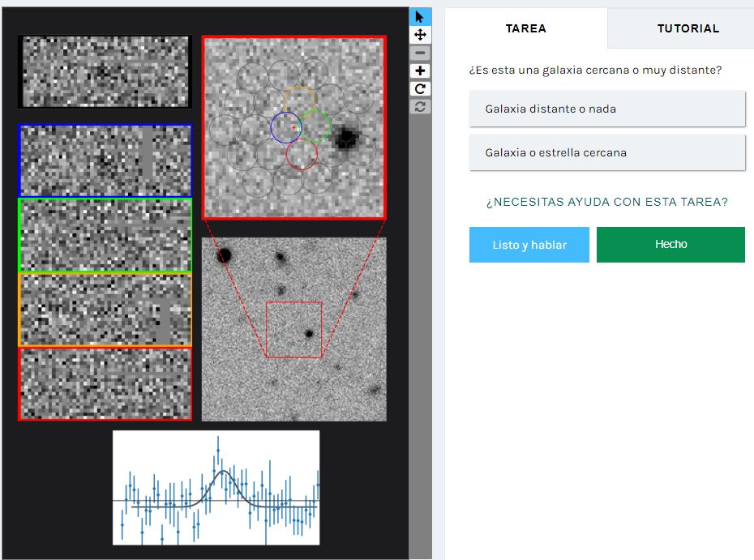Select the arrow pointer tool

[420, 17]
